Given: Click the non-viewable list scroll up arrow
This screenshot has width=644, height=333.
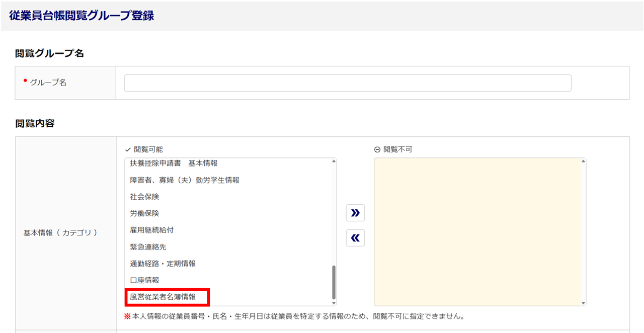Looking at the screenshot, I should [x=583, y=161].
